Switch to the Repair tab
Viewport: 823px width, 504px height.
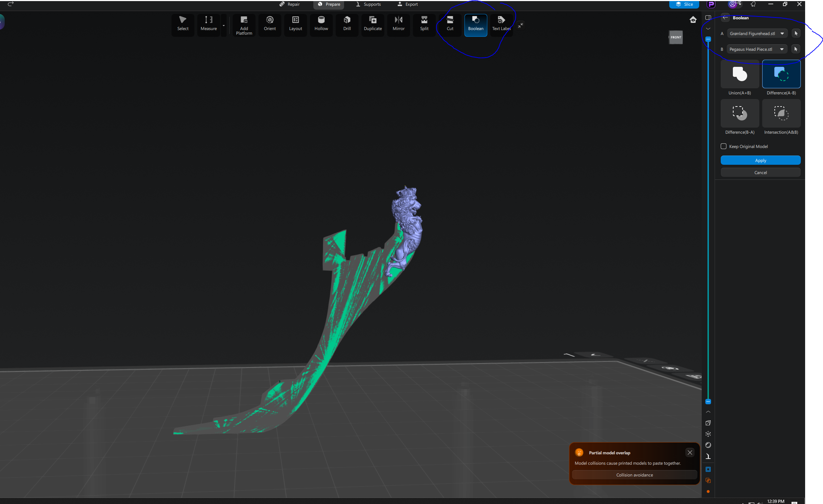pyautogui.click(x=289, y=4)
